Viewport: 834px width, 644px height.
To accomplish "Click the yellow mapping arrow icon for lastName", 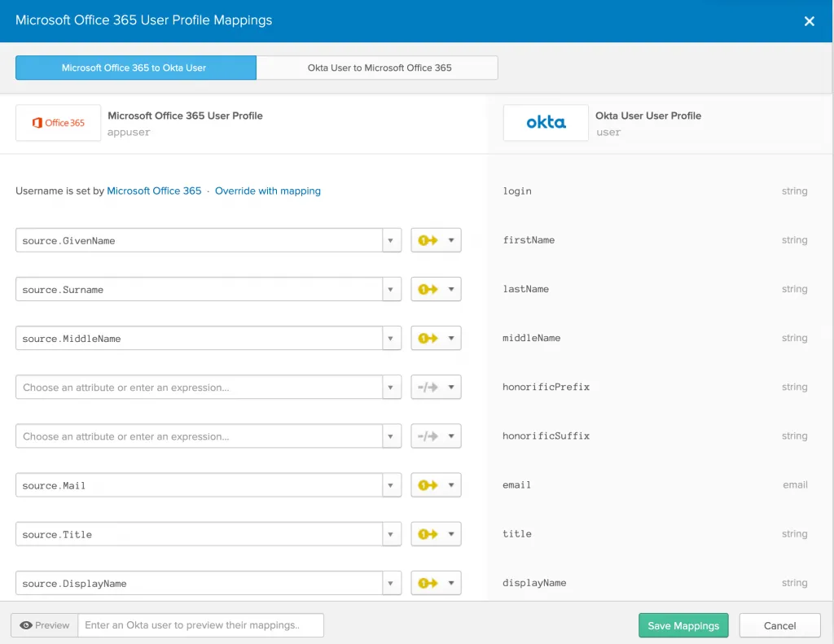I will [428, 290].
